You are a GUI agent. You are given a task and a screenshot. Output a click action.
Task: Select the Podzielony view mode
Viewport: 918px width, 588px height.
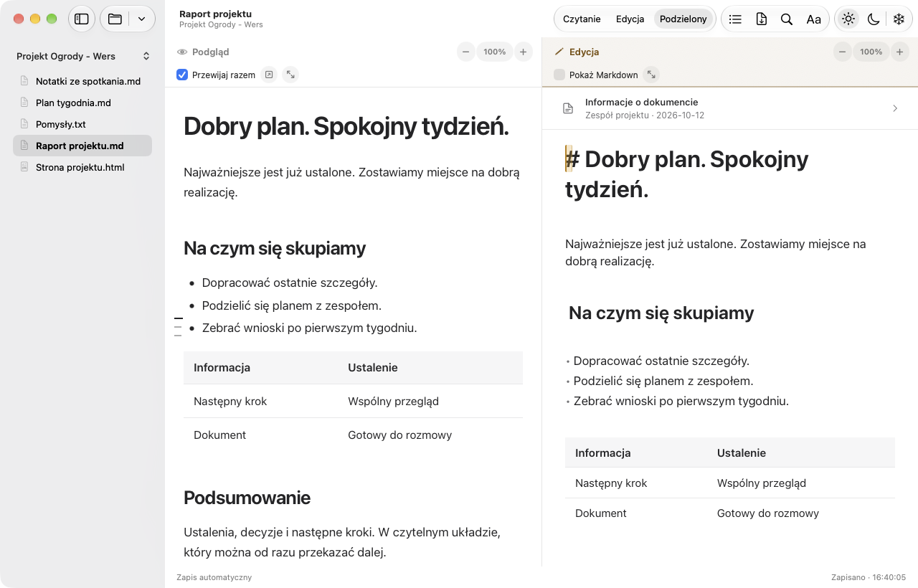[683, 19]
